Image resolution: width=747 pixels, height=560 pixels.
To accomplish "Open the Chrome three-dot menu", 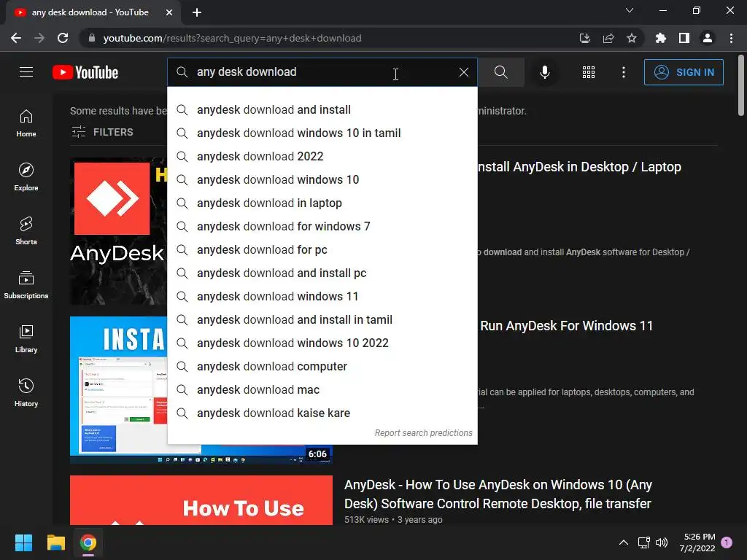I will [731, 38].
